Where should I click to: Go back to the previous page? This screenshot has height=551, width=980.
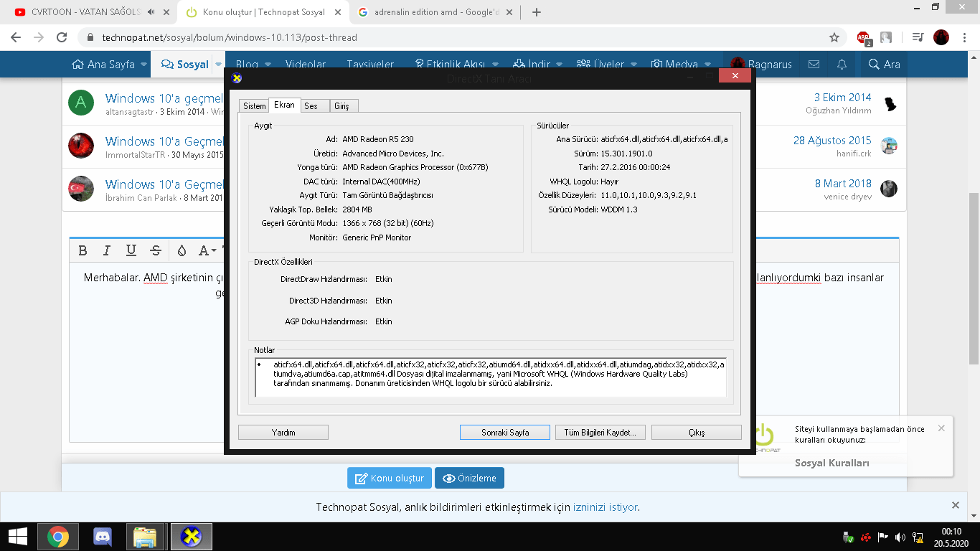(16, 37)
